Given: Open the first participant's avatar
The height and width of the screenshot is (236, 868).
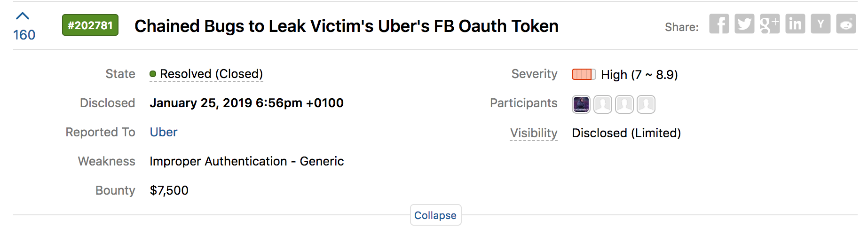Looking at the screenshot, I should pyautogui.click(x=581, y=104).
